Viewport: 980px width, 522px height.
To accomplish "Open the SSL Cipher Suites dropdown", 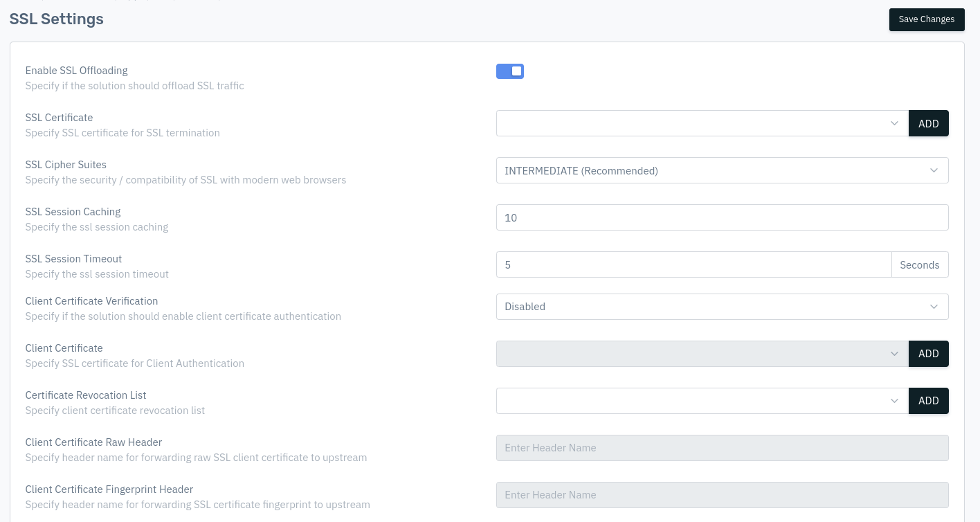I will (x=722, y=170).
